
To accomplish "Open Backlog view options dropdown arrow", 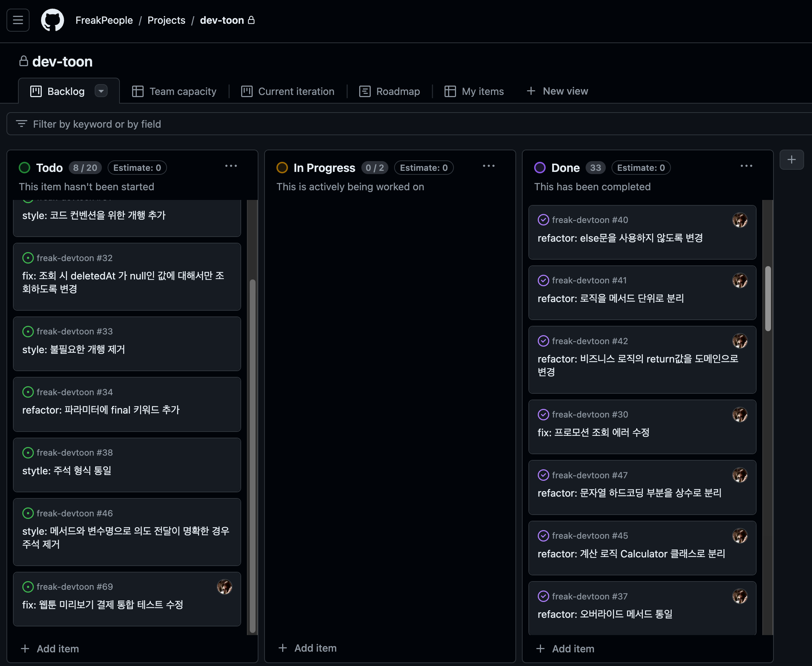I will click(x=101, y=91).
